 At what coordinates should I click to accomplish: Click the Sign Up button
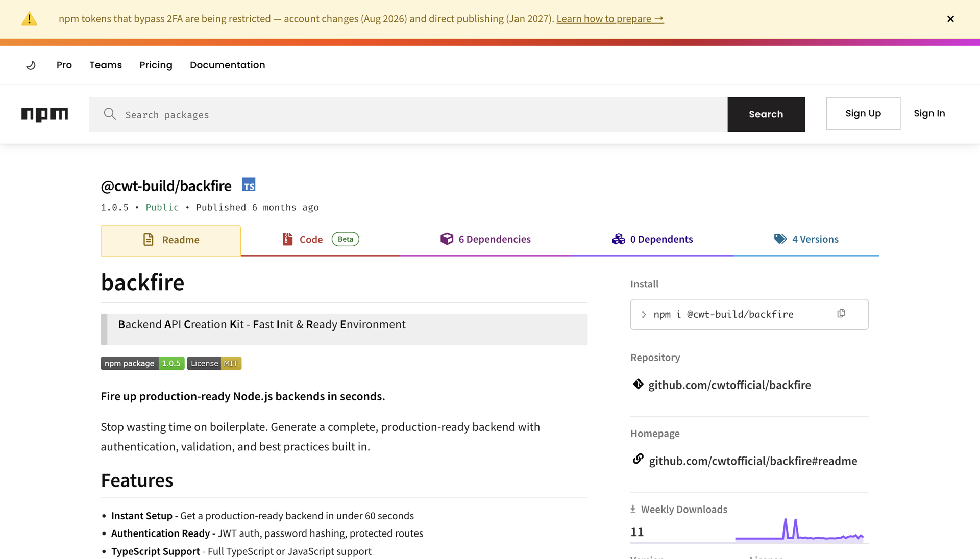point(863,113)
